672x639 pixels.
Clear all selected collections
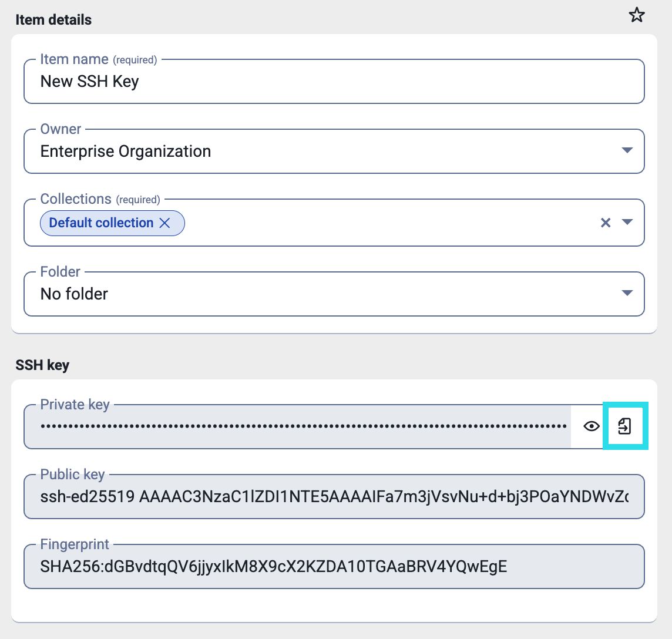[x=606, y=223]
